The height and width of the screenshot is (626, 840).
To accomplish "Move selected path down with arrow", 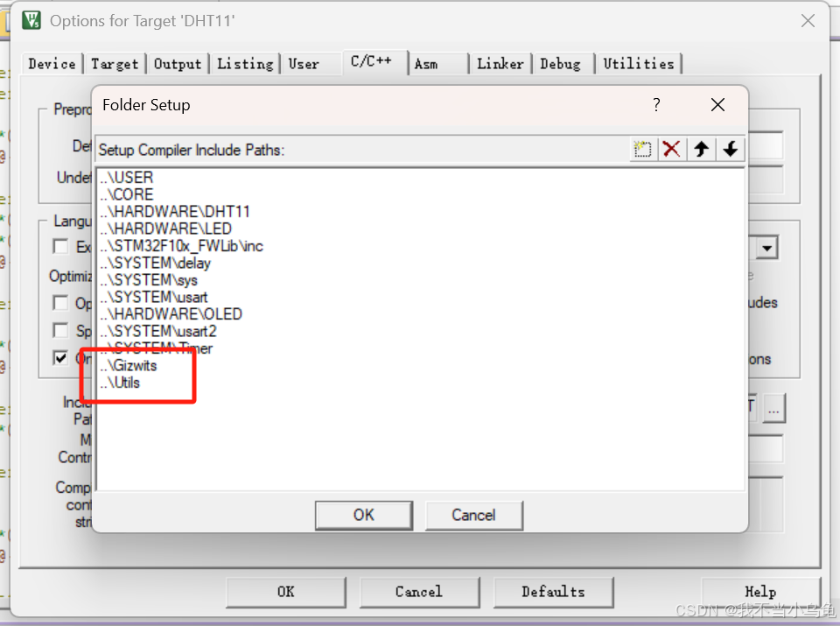I will (730, 149).
